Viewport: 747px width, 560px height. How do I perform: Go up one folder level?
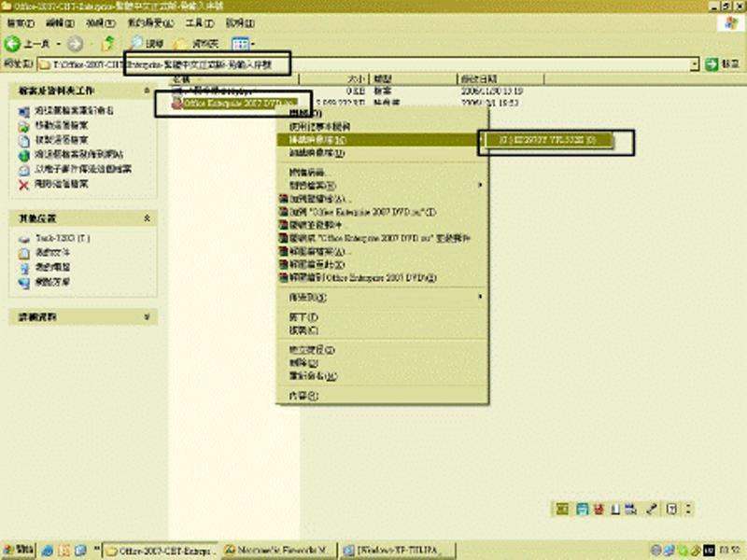click(108, 44)
